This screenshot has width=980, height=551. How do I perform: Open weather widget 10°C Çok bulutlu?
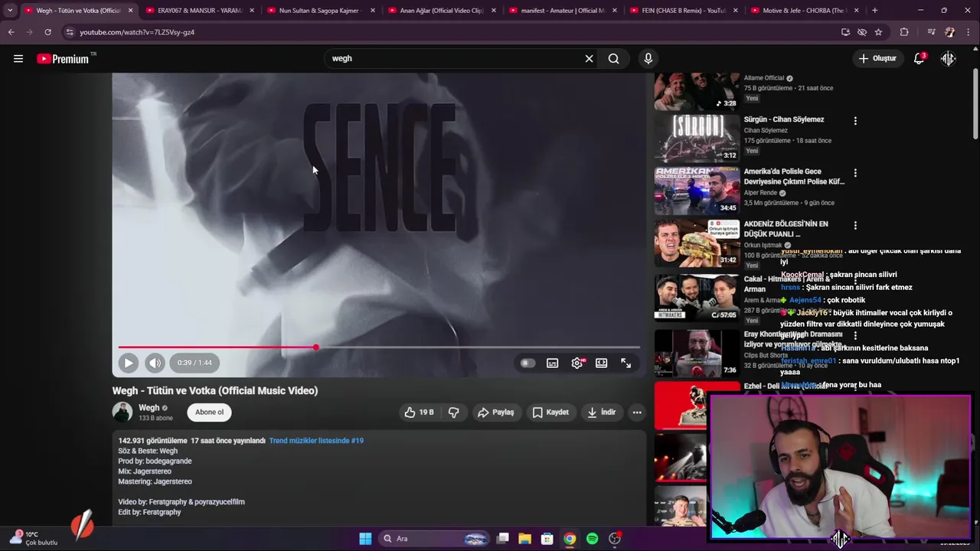pos(34,538)
